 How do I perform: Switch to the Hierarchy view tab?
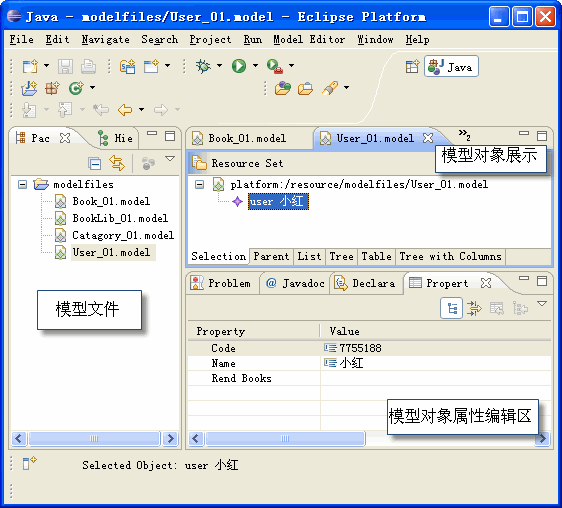[x=115, y=138]
